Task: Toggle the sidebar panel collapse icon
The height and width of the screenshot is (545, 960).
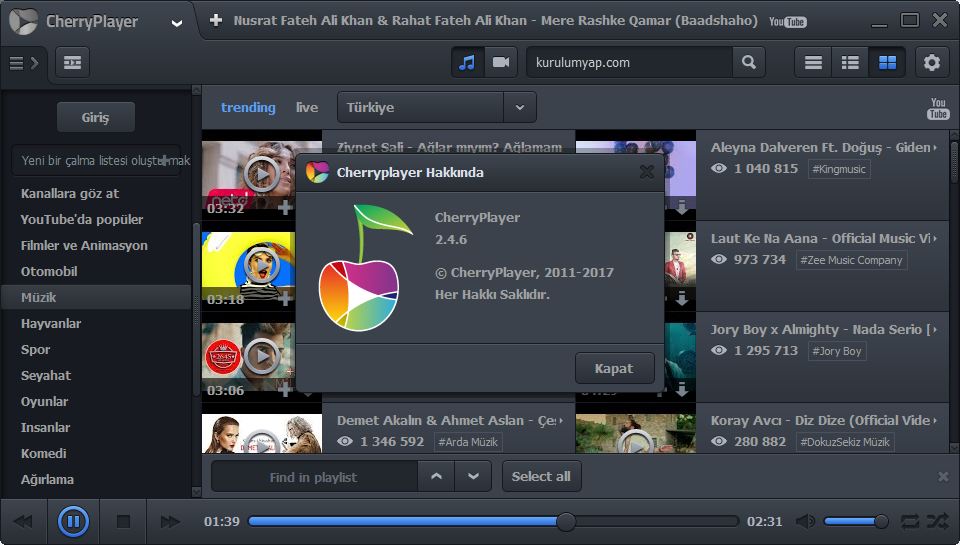Action: (24, 62)
